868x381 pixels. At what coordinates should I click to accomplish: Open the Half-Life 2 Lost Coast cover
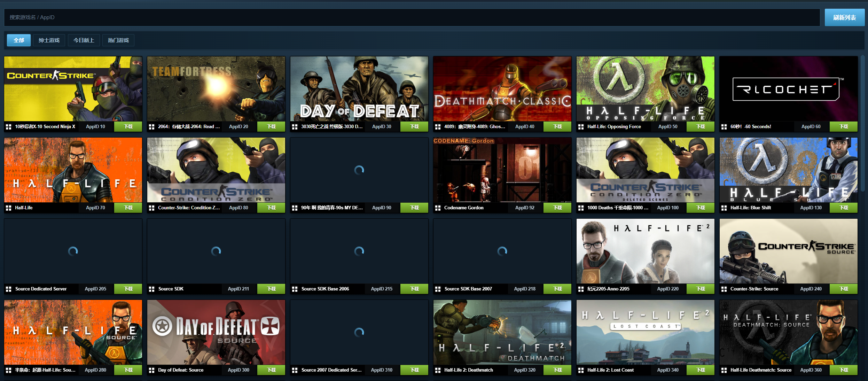(646, 332)
